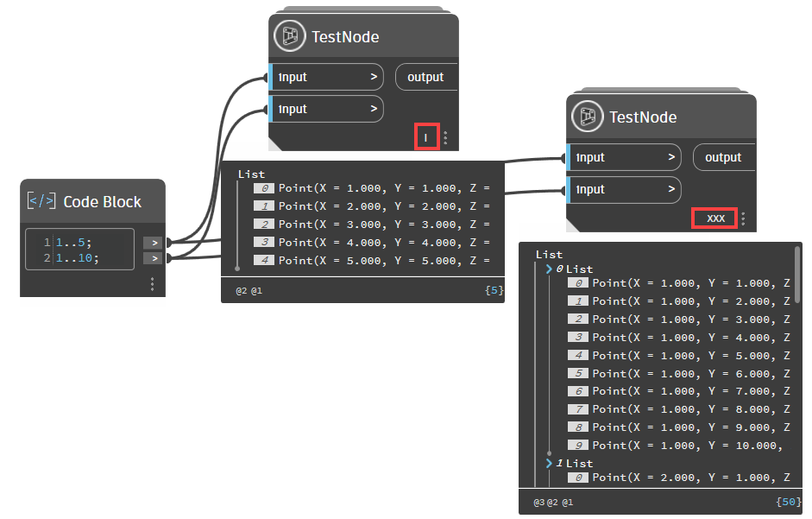Click the second input port arrow on right TestNode
The width and height of the screenshot is (812, 519).
click(671, 189)
